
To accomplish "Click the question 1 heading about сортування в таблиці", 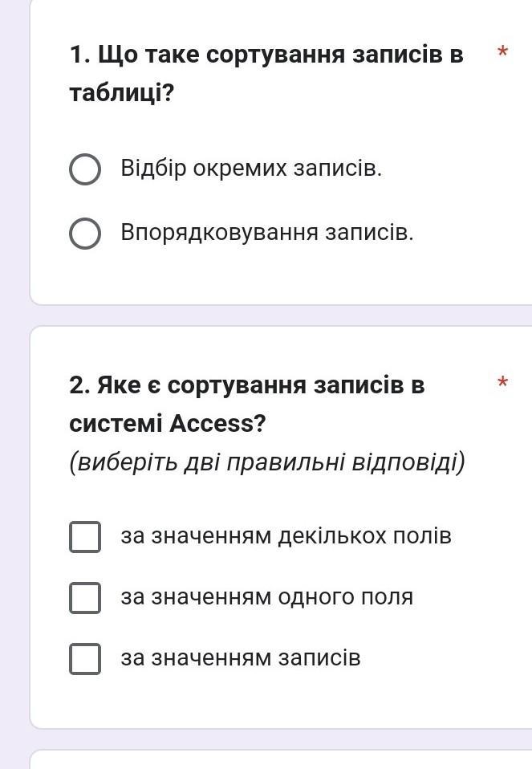I will [266, 74].
